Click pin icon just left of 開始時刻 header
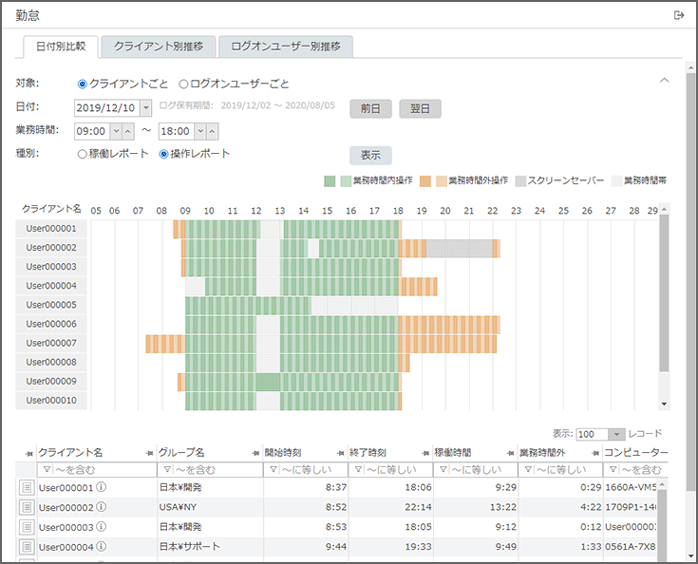This screenshot has width=698, height=564. 256,454
